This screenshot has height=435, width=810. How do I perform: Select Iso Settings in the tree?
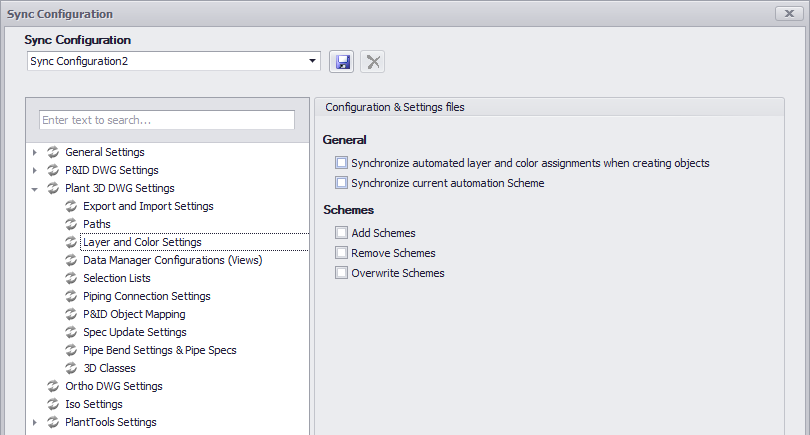point(94,404)
